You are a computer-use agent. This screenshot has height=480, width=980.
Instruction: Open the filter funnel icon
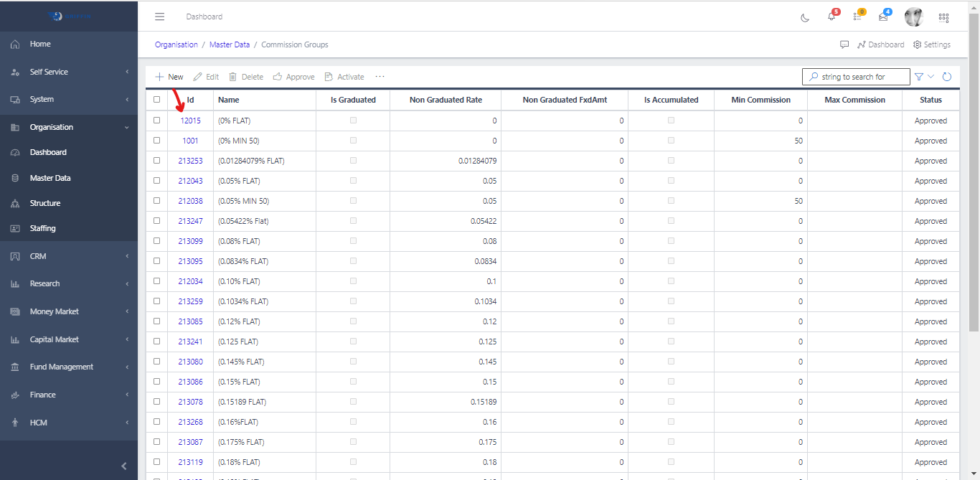tap(919, 77)
